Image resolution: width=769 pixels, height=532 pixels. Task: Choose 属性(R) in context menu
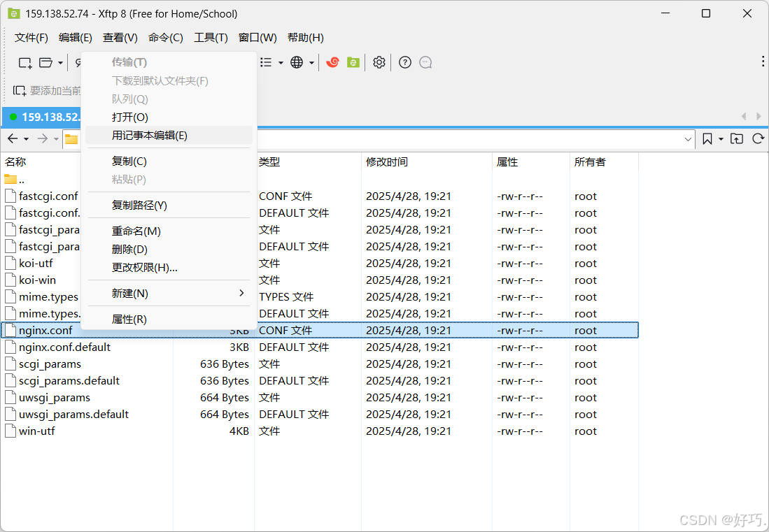(x=169, y=319)
